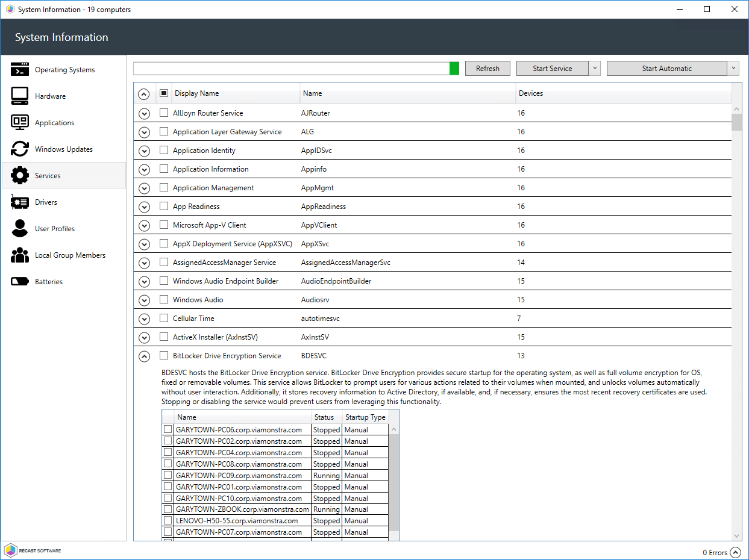Viewport: 749px width, 560px height.
Task: Check the BitLocker Drive Encryption Service checkbox
Action: [164, 355]
